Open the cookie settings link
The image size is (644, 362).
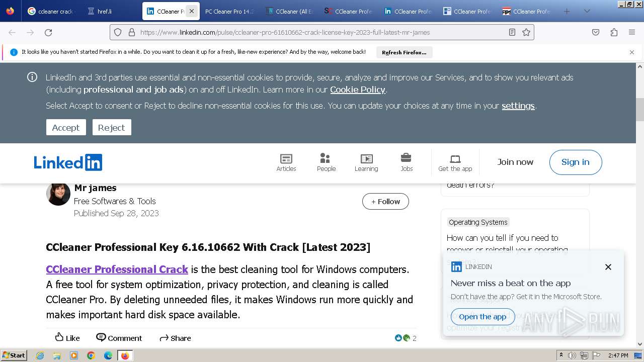pyautogui.click(x=518, y=106)
